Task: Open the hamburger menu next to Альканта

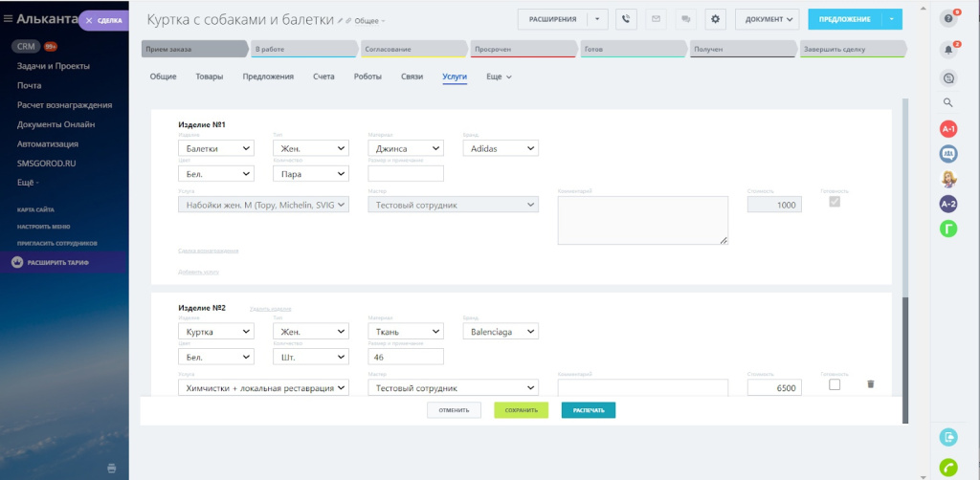Action: coord(8,19)
